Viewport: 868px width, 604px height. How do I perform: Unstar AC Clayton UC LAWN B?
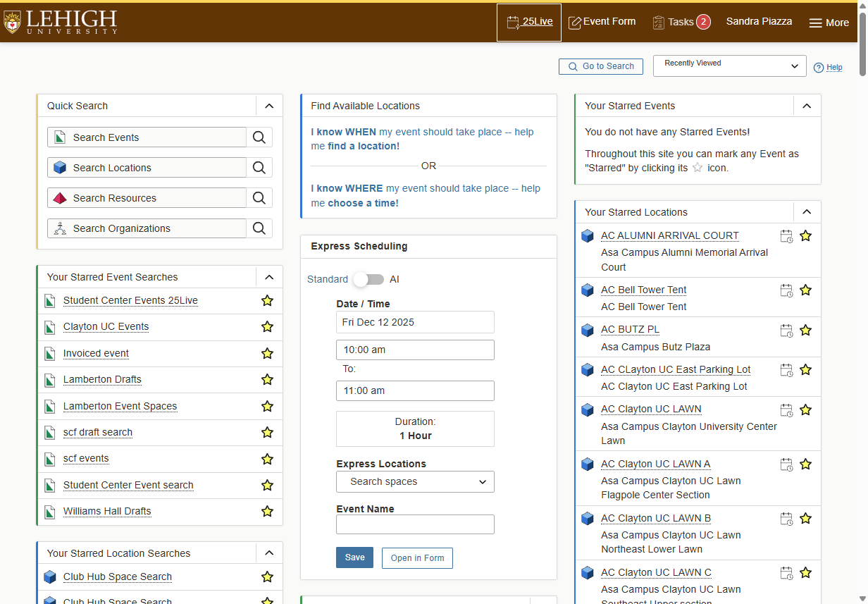point(805,518)
